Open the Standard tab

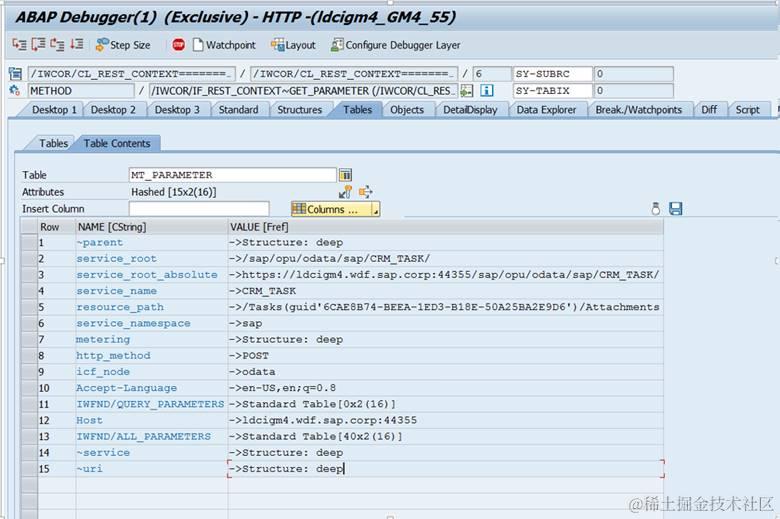pos(238,110)
